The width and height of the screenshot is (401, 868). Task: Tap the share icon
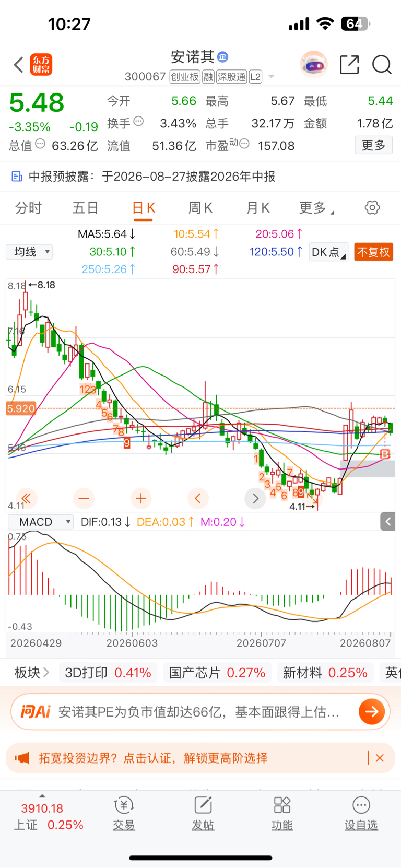point(349,65)
